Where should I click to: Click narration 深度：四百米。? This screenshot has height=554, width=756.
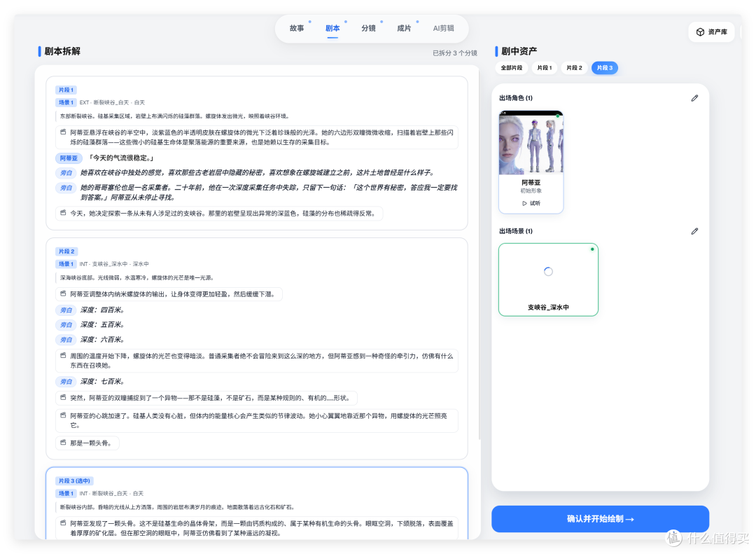(103, 310)
